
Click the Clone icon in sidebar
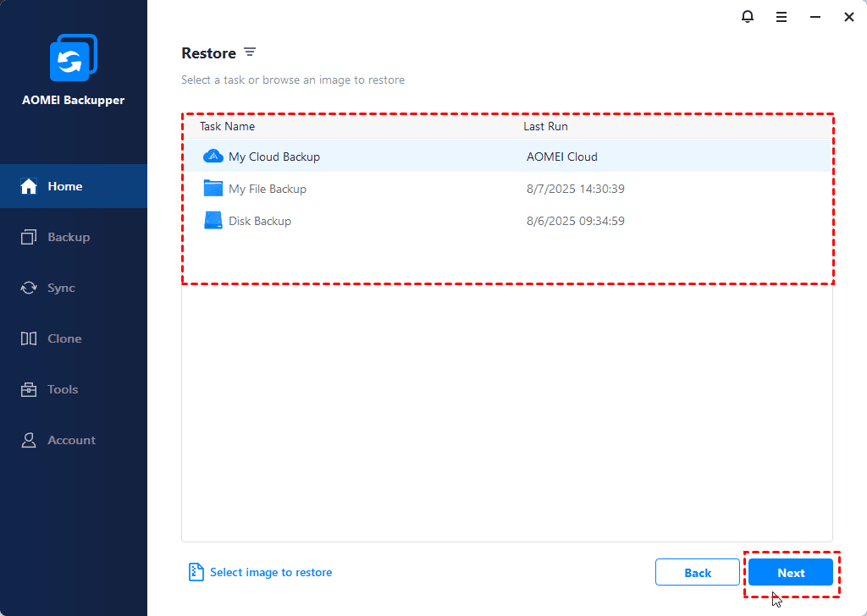coord(29,338)
